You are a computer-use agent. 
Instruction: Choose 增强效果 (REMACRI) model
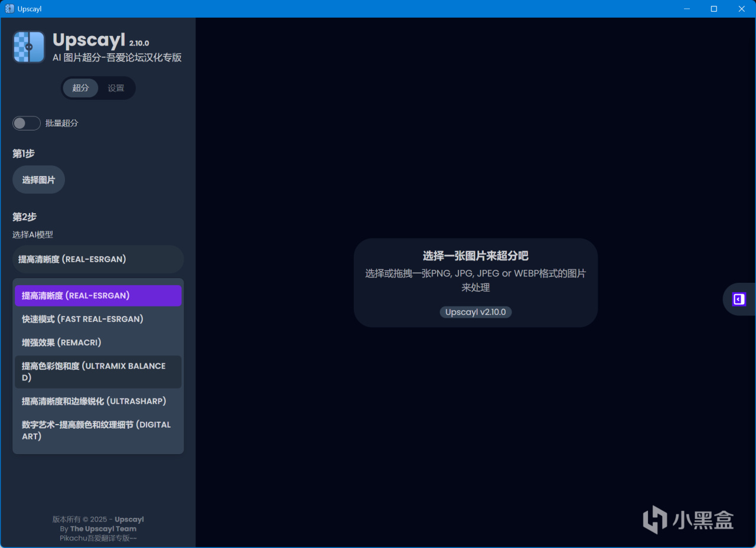click(x=98, y=342)
